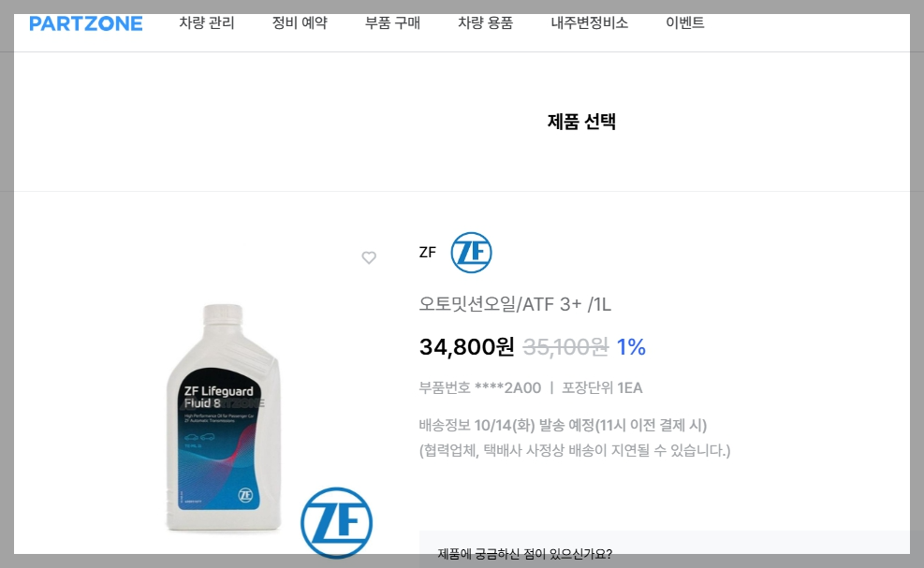Click the ZF Lifeguard Fluid 8 bottle image
This screenshot has width=924, height=568.
[x=224, y=417]
